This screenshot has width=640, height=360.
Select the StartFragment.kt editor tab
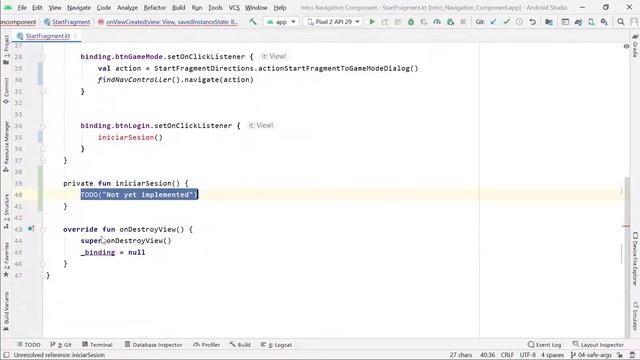pyautogui.click(x=47, y=36)
